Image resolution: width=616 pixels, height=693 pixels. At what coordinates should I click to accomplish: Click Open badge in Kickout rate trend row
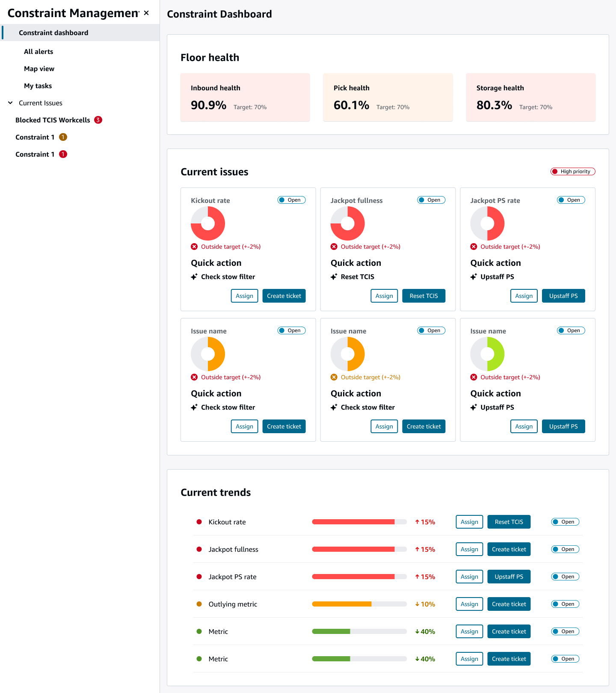coord(565,522)
